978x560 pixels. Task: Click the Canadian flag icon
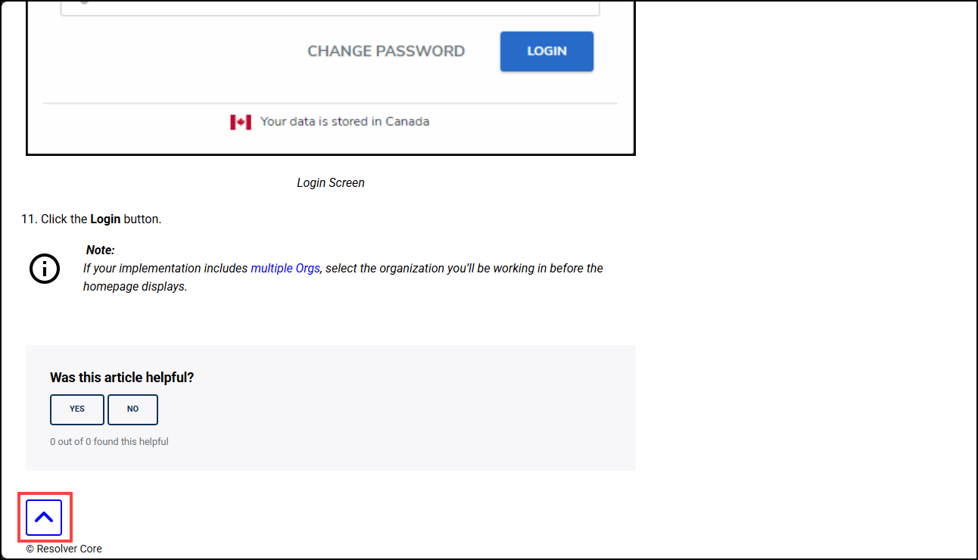click(x=241, y=122)
